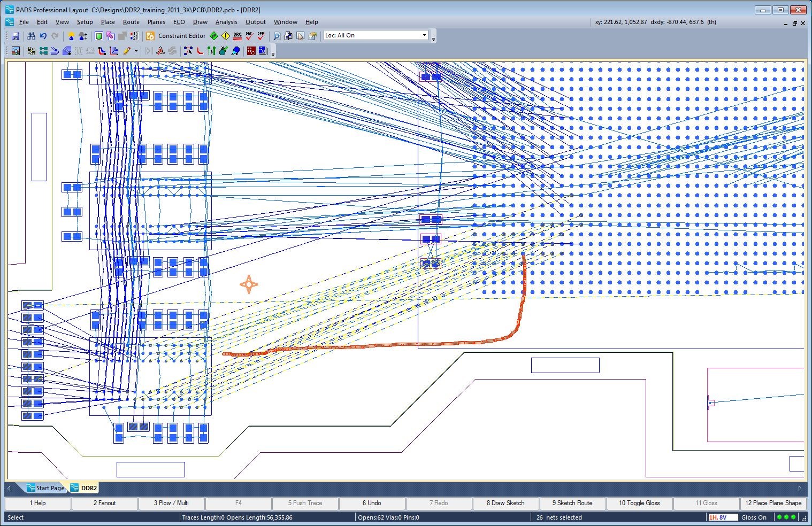Click the right tab scroll arrow
Viewport: 812px width, 526px height.
point(800,488)
